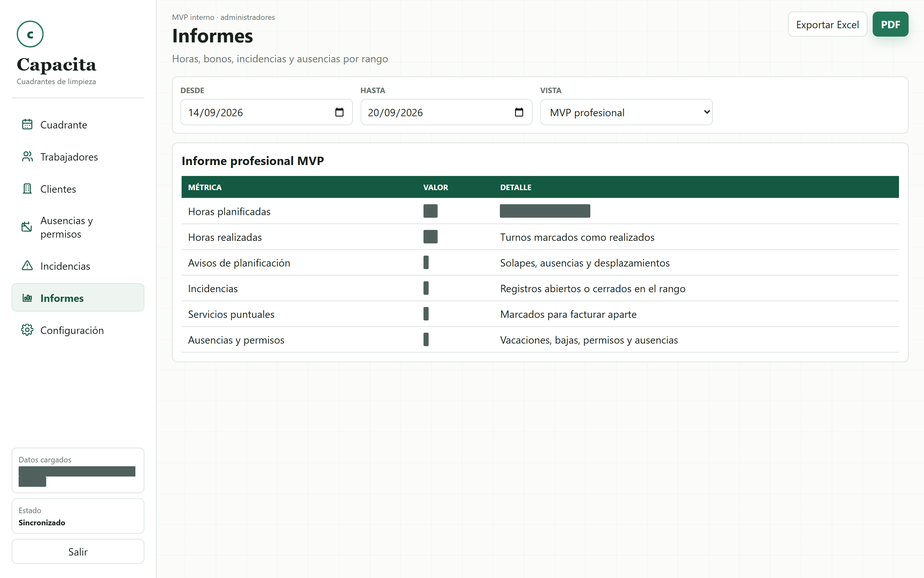Open the Configuración gear icon

tap(27, 330)
